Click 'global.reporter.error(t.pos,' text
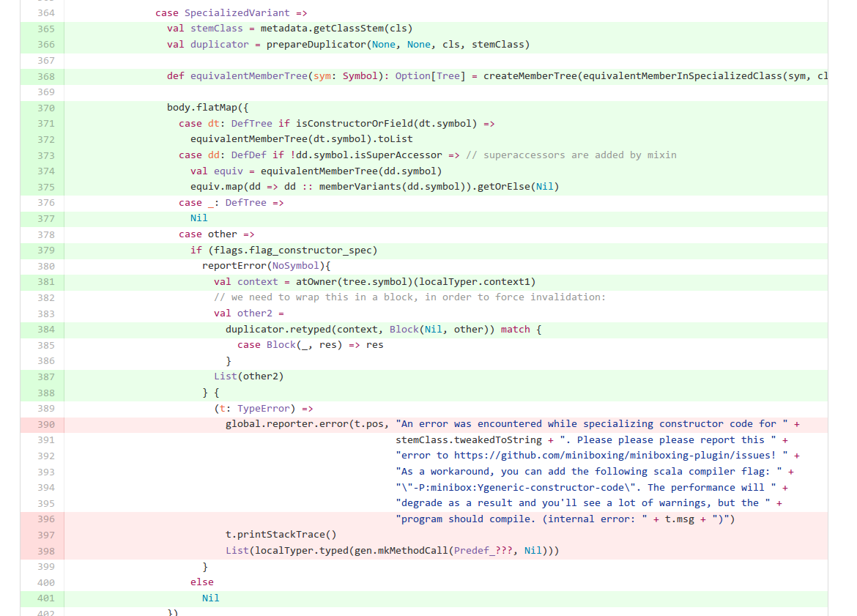 pos(307,424)
